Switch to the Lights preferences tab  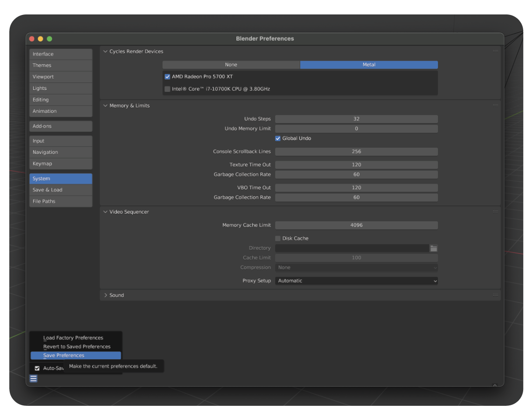[61, 88]
